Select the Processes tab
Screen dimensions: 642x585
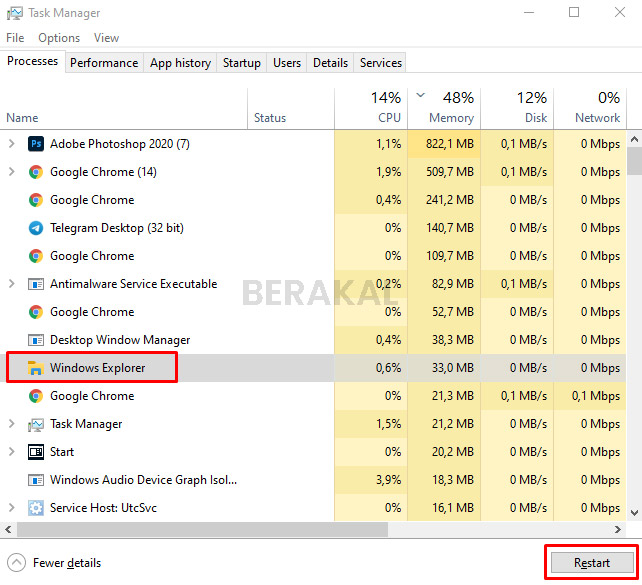(x=33, y=61)
